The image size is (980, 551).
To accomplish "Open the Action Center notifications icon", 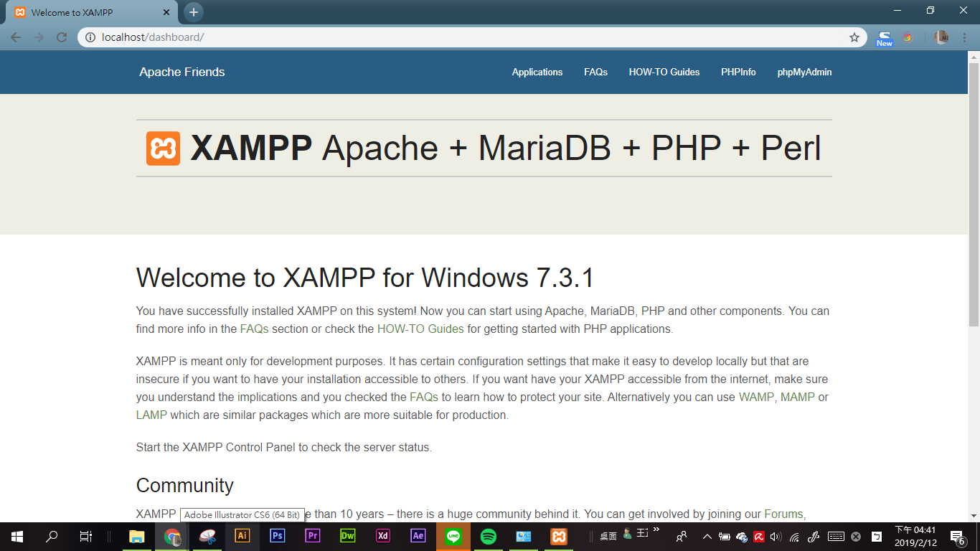I will pyautogui.click(x=957, y=537).
